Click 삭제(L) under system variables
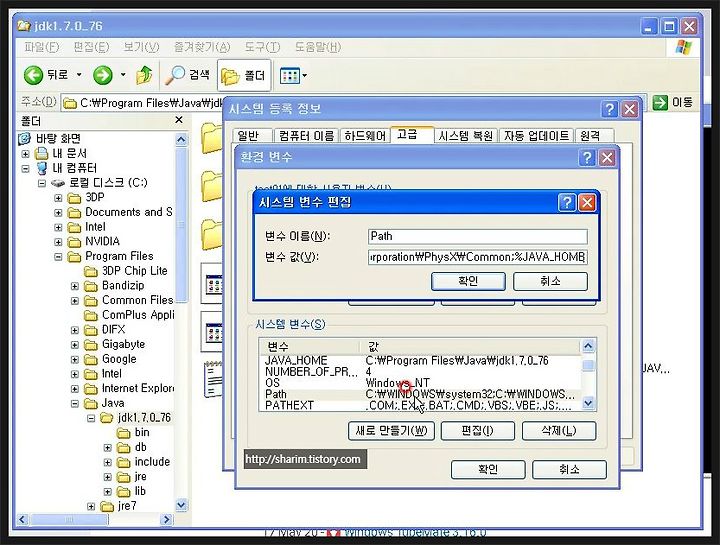The height and width of the screenshot is (545, 720). [x=559, y=431]
